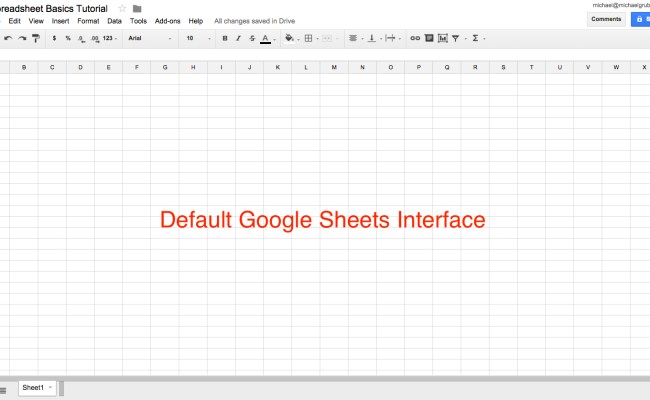650x400 pixels.
Task: Open the Sheet1 tab dropdown arrow
Action: coord(50,388)
